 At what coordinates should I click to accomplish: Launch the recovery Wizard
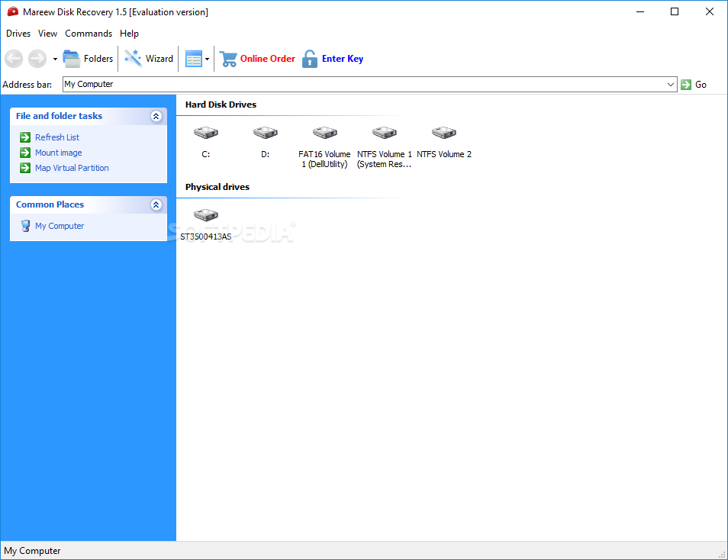[x=149, y=59]
